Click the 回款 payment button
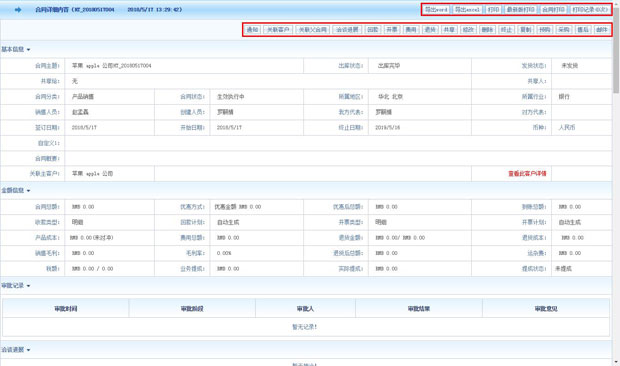Image resolution: width=620 pixels, height=366 pixels. coord(372,30)
